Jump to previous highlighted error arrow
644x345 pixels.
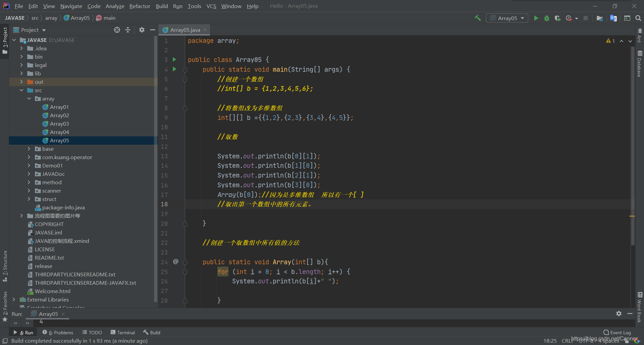pos(622,41)
